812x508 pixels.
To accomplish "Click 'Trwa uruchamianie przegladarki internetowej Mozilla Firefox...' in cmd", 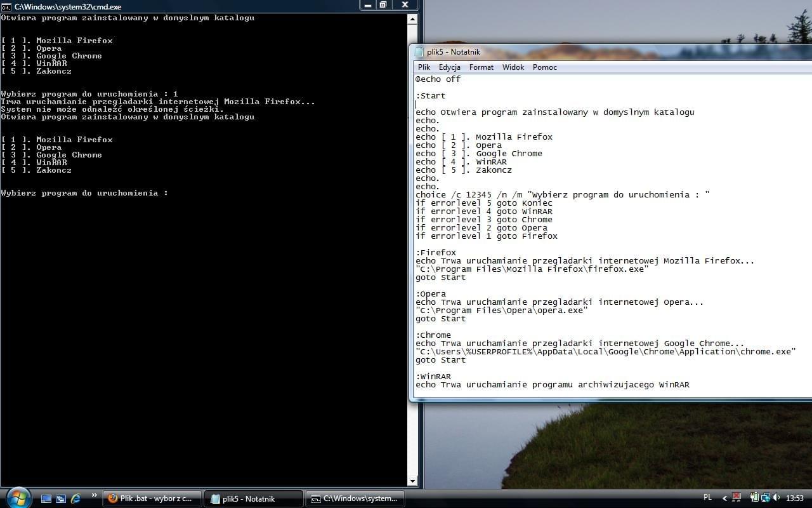I will coord(158,102).
